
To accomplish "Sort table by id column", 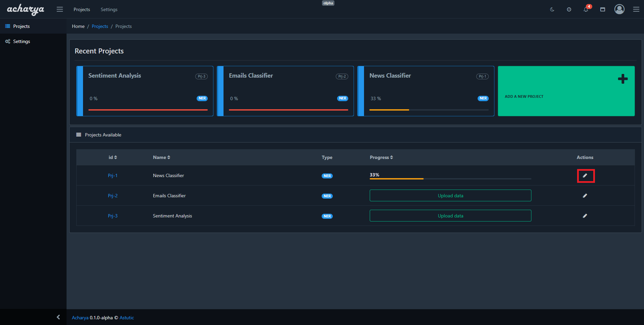I will pyautogui.click(x=113, y=157).
